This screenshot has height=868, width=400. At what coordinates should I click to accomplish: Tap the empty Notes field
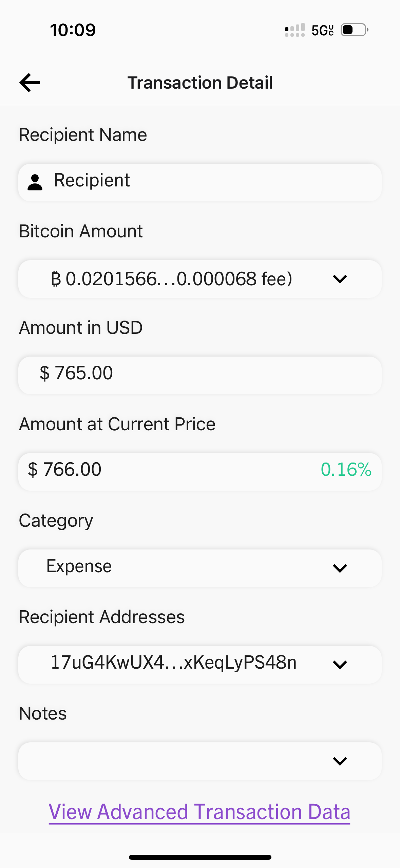170,761
